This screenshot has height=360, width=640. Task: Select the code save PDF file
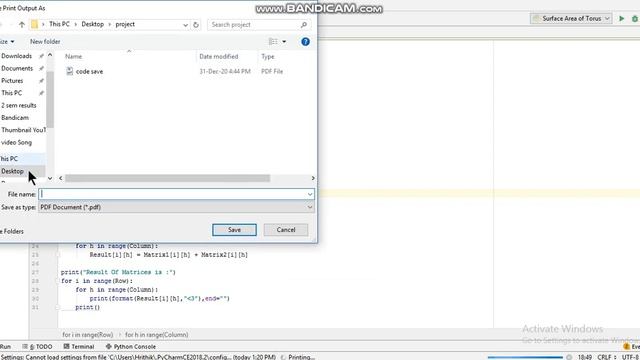[89, 71]
